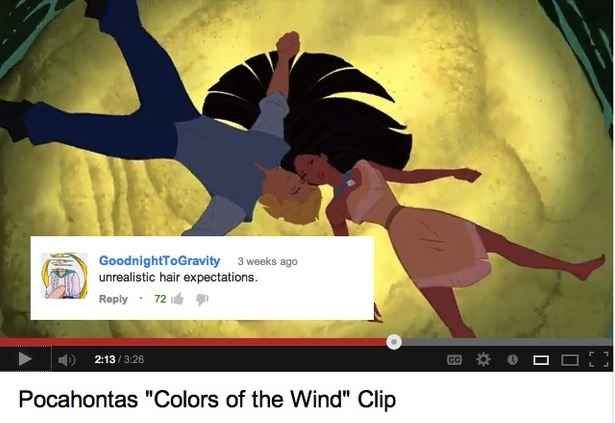Screen dimensions: 615x423
Task: Click the 2:13 / 3:28 time display
Action: tap(119, 359)
